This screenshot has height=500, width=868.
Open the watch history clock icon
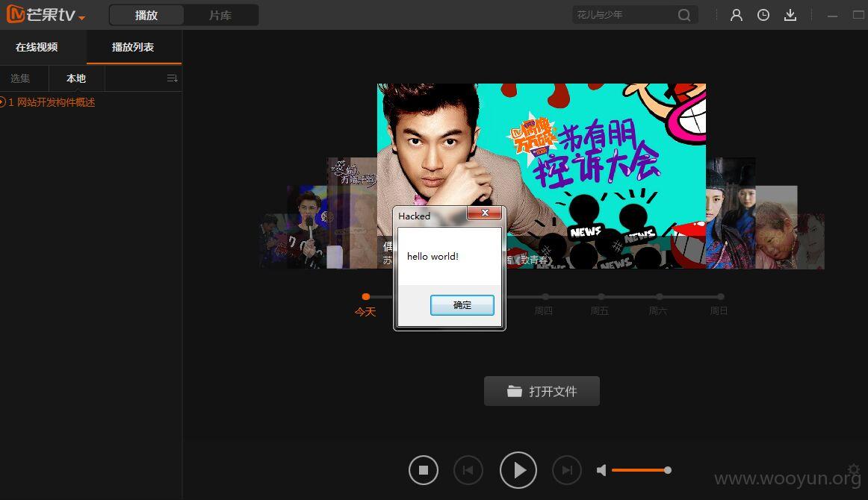pyautogui.click(x=763, y=15)
